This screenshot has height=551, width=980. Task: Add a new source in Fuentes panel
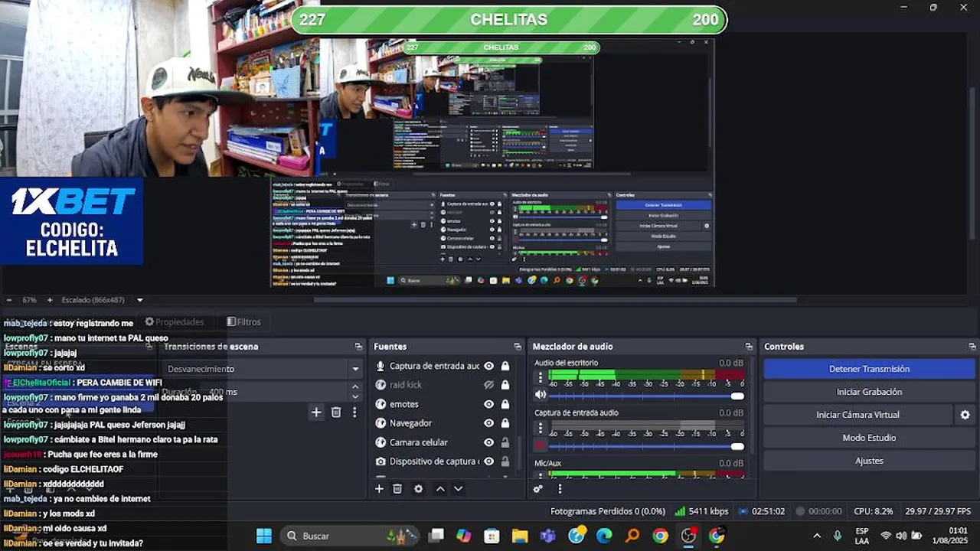379,489
